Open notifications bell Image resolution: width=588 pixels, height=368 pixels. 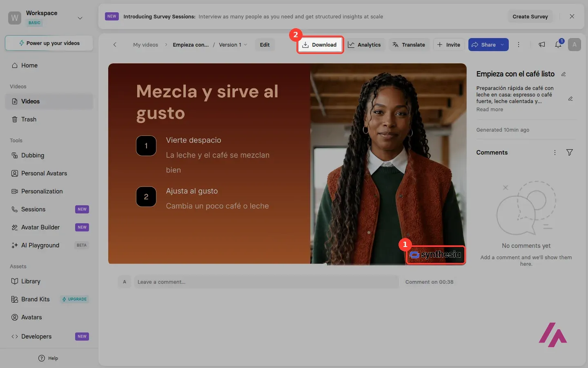[x=558, y=45]
